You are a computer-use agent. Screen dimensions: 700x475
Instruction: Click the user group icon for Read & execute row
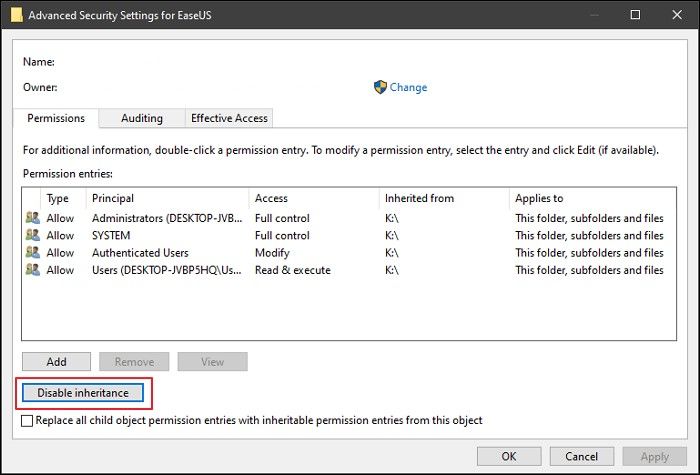pos(33,270)
